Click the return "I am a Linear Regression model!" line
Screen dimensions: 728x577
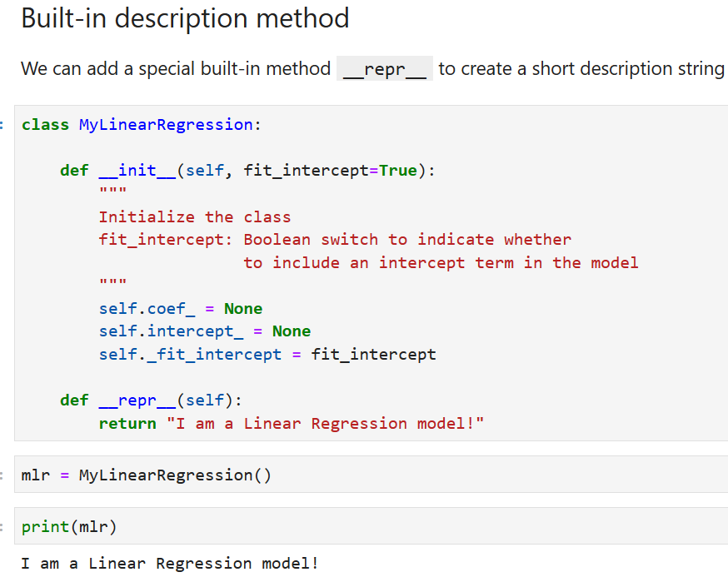(x=291, y=423)
